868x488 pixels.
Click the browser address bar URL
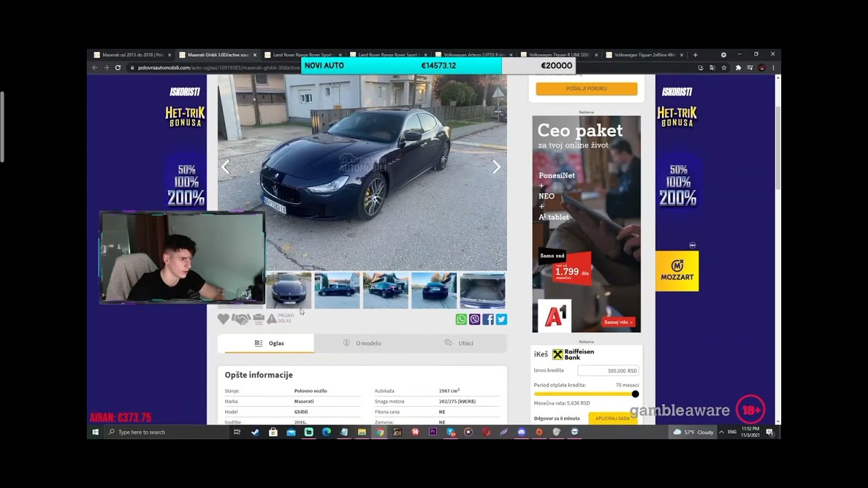220,68
